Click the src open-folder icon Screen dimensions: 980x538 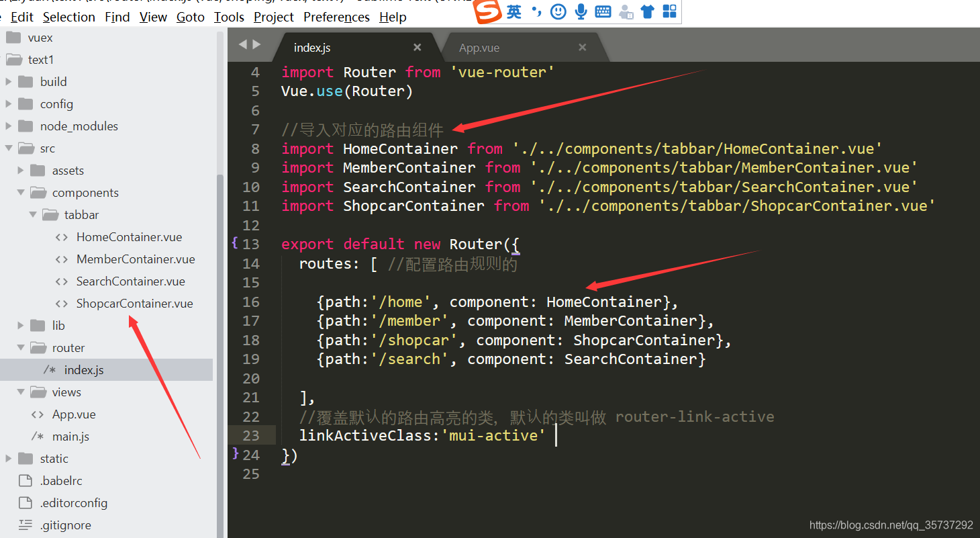(x=26, y=148)
